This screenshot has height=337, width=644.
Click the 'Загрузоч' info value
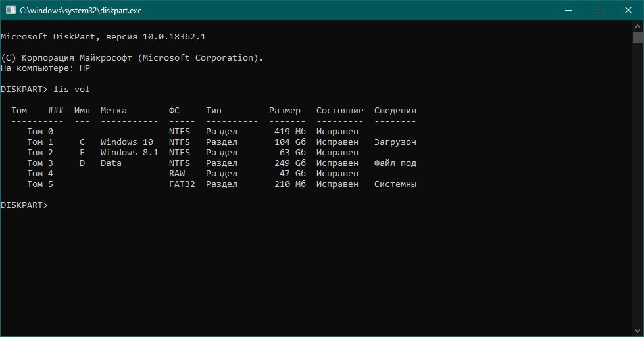click(395, 142)
